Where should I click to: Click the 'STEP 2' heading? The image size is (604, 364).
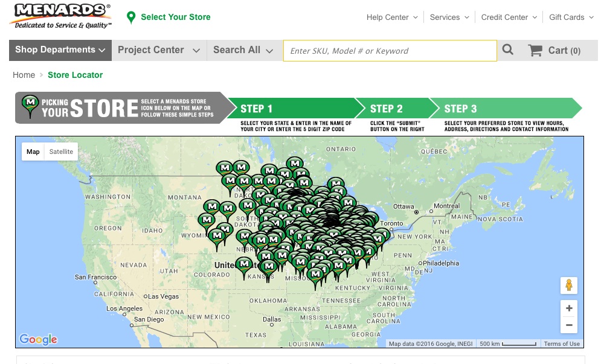(387, 109)
